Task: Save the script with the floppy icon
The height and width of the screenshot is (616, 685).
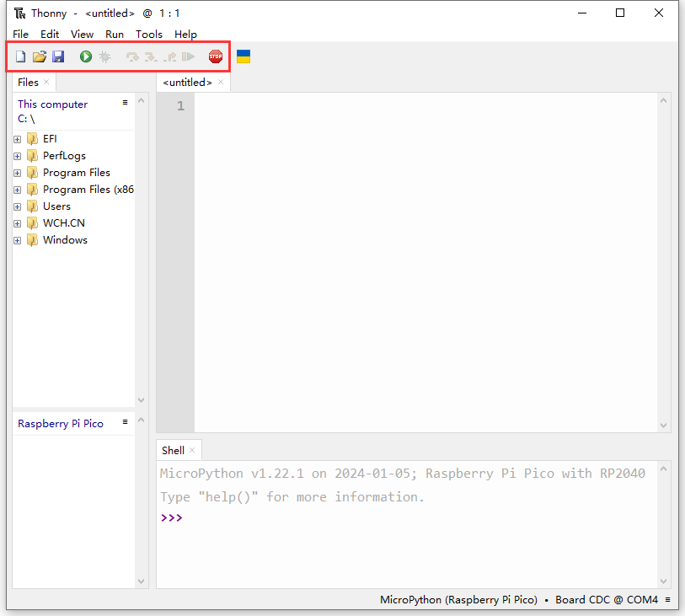Action: pyautogui.click(x=58, y=56)
